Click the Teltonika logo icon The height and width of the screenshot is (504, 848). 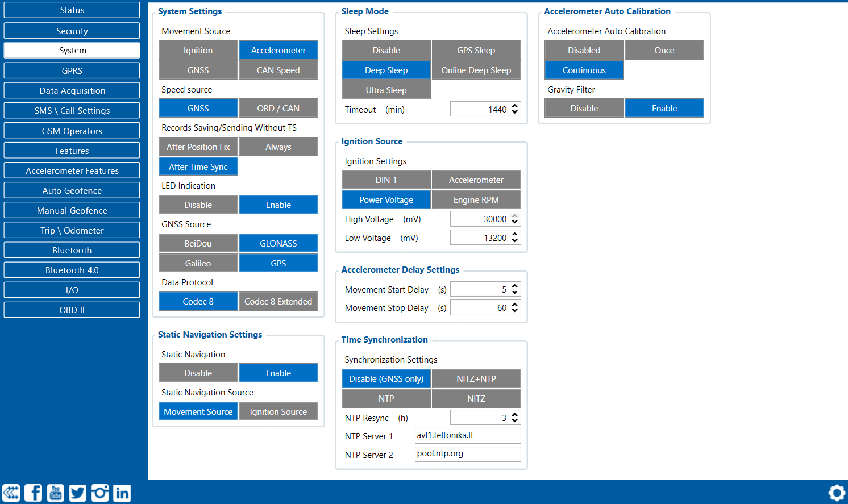[11, 493]
